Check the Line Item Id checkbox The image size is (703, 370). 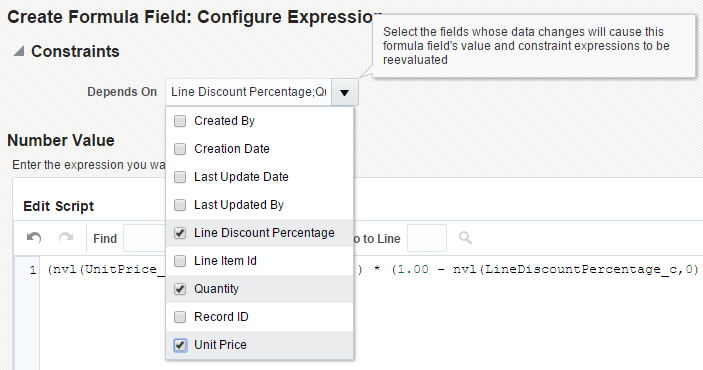tap(180, 261)
